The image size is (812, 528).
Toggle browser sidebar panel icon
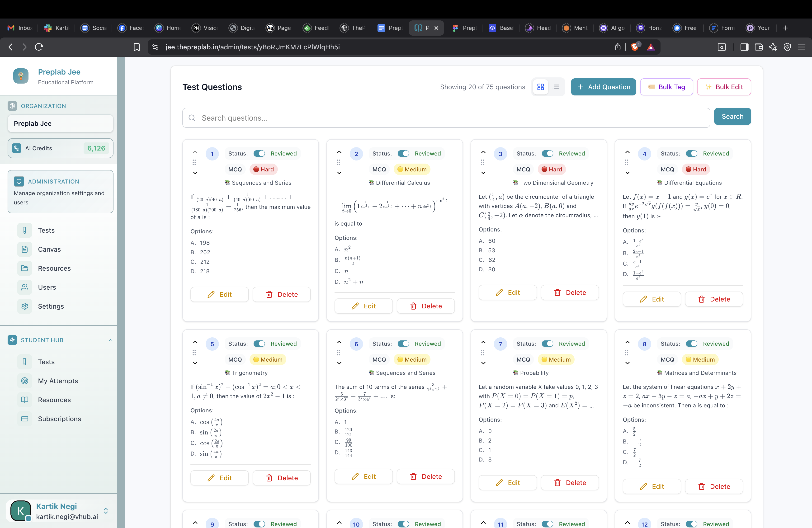[x=744, y=47]
